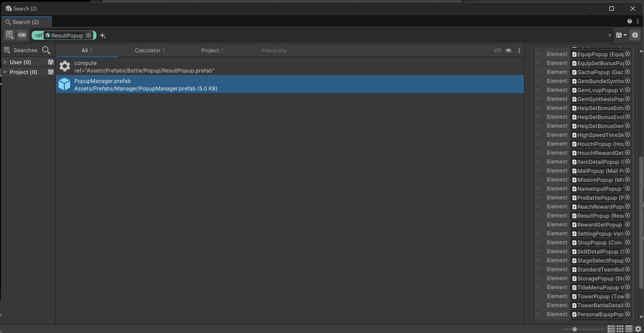644x333 pixels.
Task: Switch to the Calculator tab
Action: pyautogui.click(x=149, y=50)
